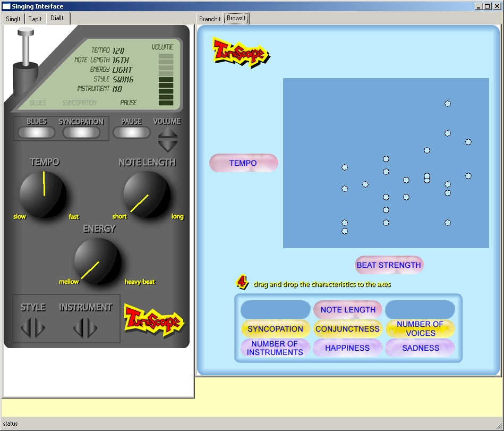Switch to the SingIt tab

pyautogui.click(x=13, y=19)
